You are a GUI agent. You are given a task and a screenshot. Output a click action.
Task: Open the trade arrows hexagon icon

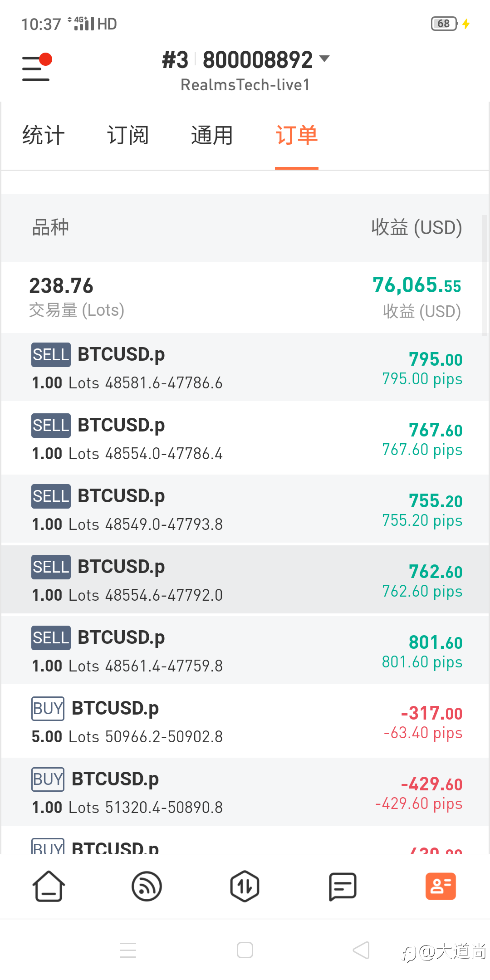click(x=245, y=886)
